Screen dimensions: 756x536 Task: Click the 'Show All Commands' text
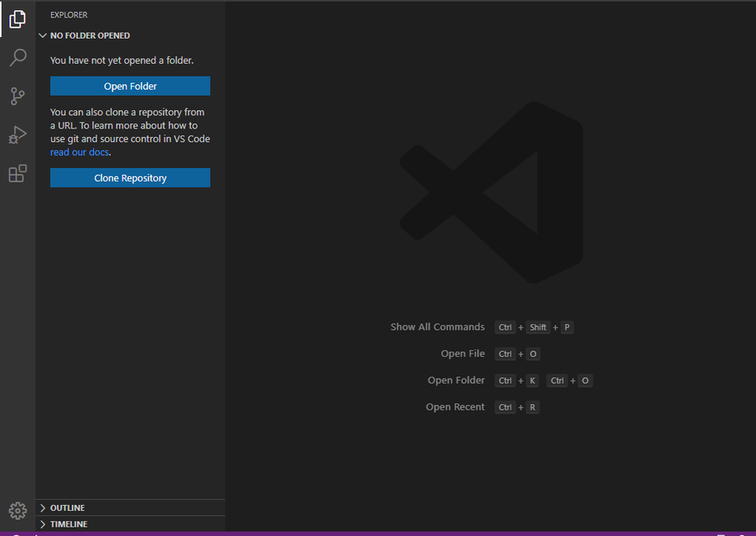438,327
